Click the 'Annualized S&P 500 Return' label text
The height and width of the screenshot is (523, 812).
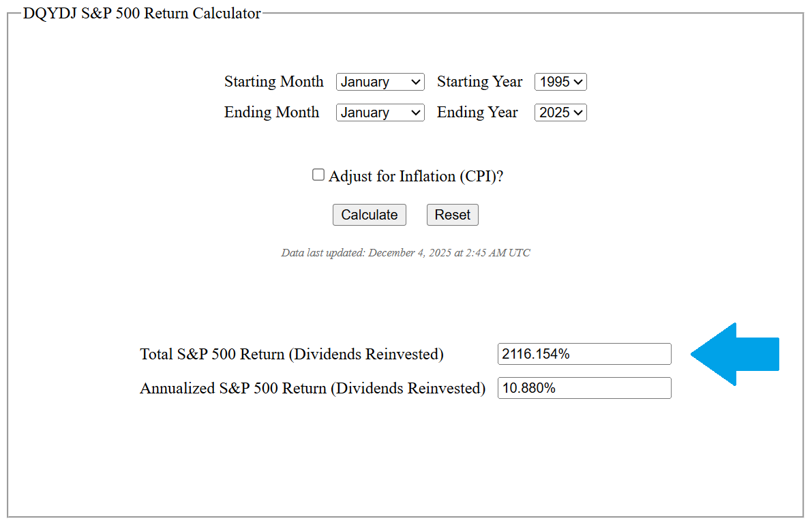312,389
